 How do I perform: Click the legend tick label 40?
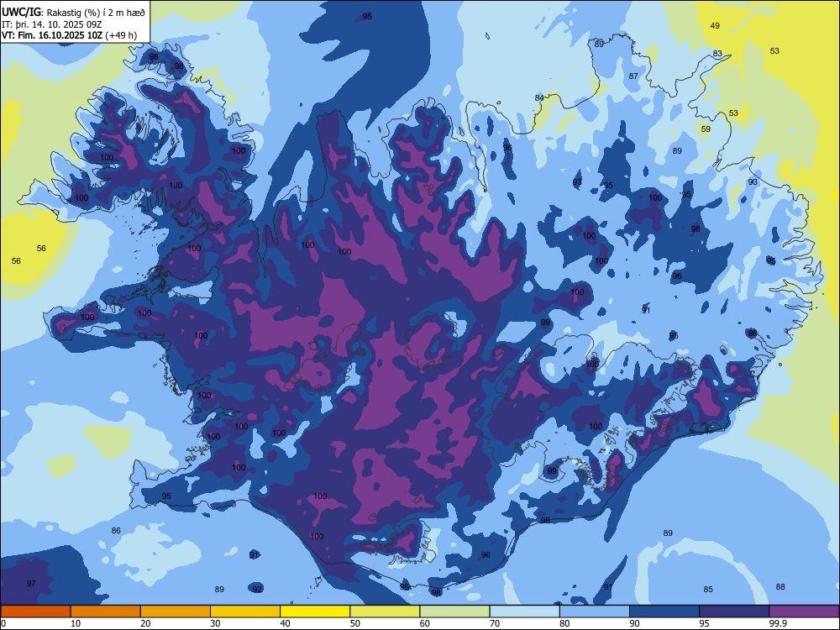click(286, 623)
